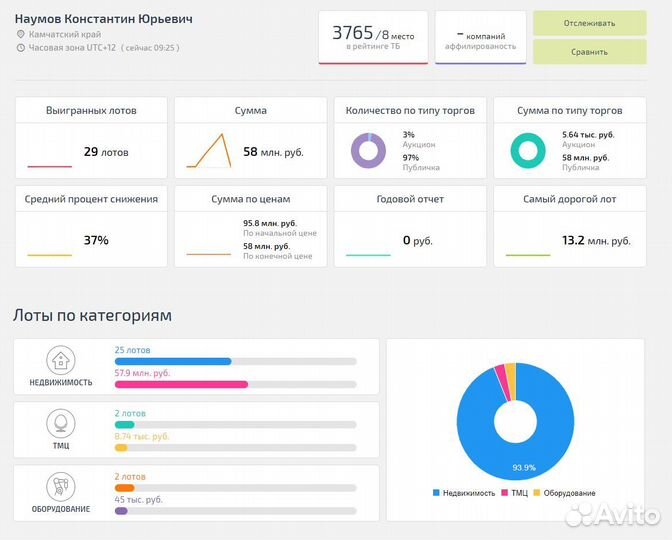Click the ТМЦ category icon
Viewport: 672px width, 540px height.
61,423
